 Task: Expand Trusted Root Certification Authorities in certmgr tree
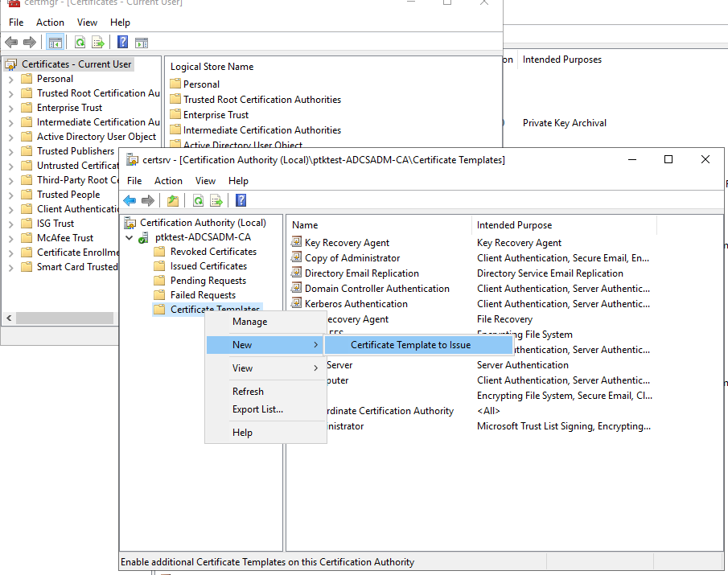point(11,94)
